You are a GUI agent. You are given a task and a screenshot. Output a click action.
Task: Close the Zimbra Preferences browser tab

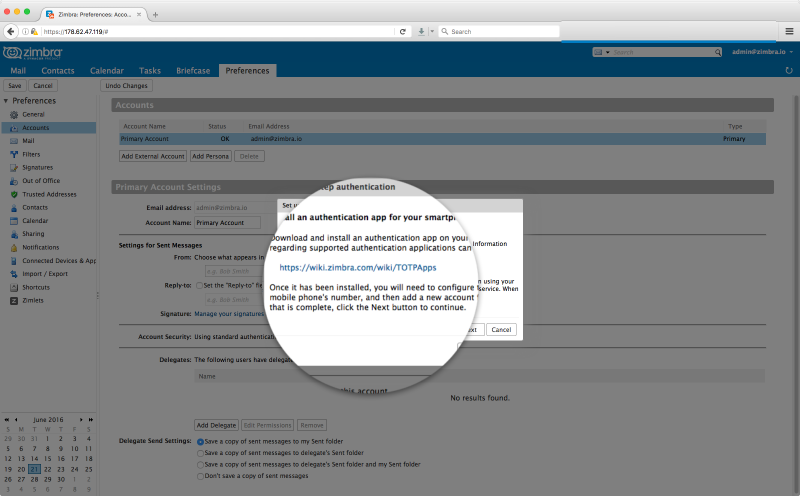click(139, 15)
